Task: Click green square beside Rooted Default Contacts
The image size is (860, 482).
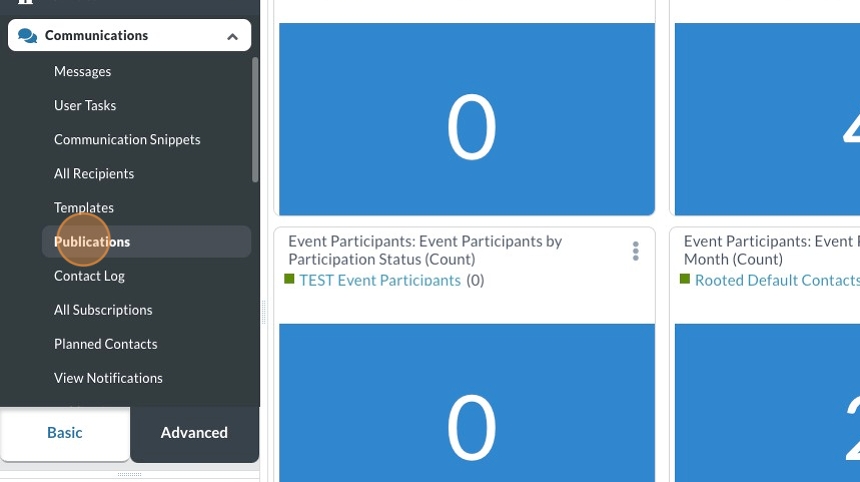Action: click(686, 279)
